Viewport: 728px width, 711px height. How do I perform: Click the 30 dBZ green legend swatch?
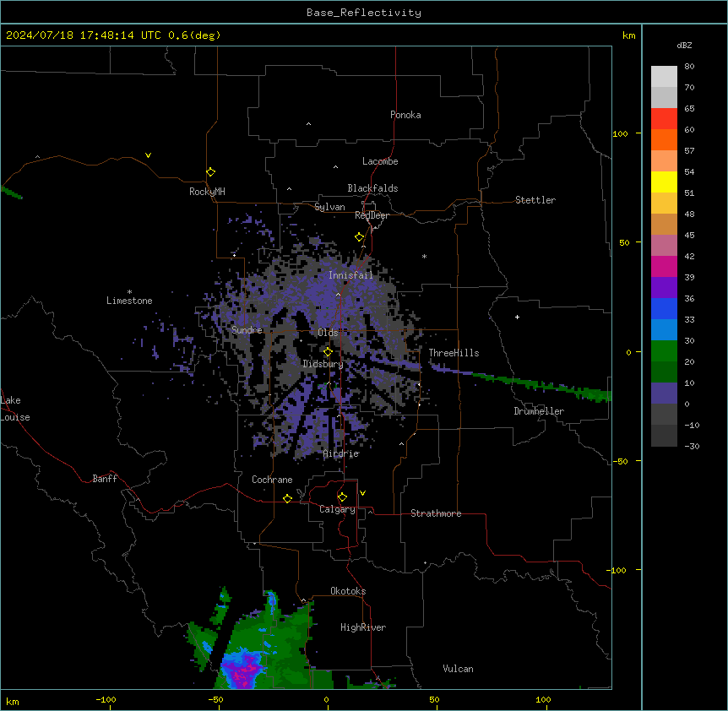[664, 351]
